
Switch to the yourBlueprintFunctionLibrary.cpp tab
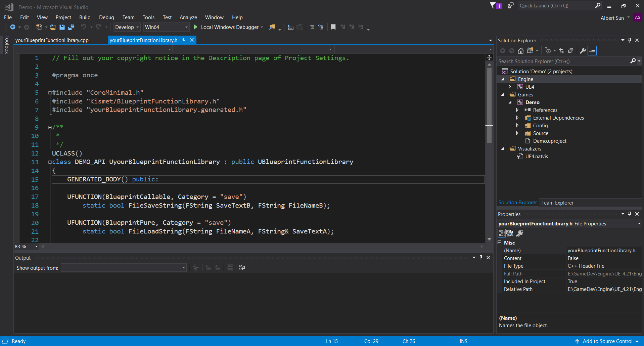tap(52, 40)
